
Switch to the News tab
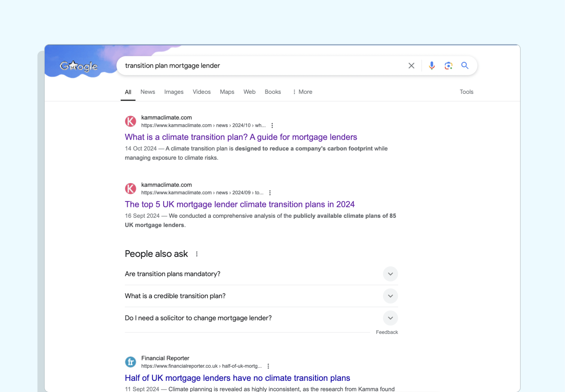pos(147,92)
